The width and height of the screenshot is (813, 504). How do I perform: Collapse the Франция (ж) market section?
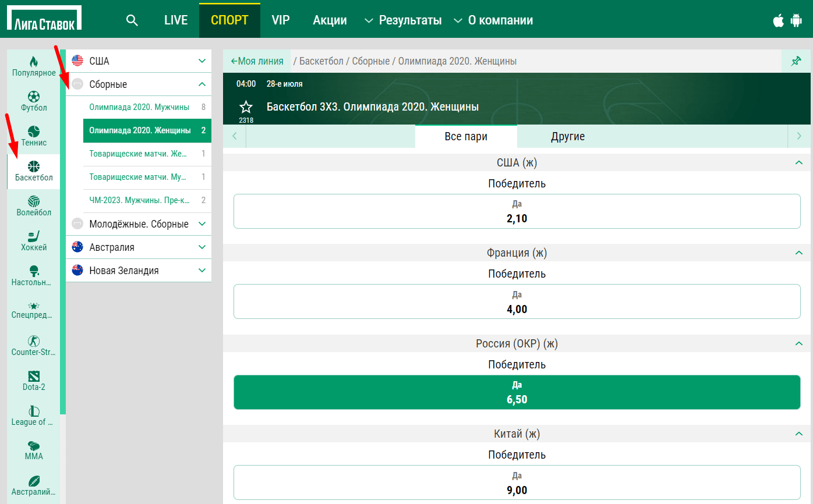799,253
